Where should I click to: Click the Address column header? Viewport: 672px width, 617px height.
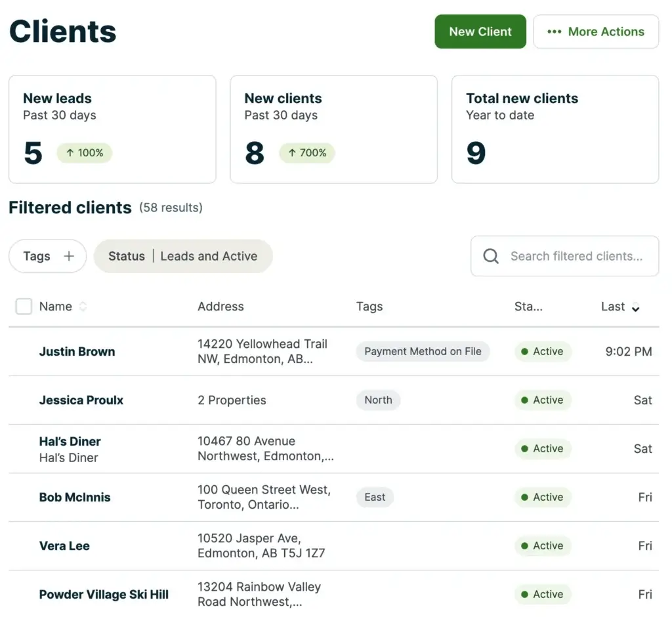(220, 307)
